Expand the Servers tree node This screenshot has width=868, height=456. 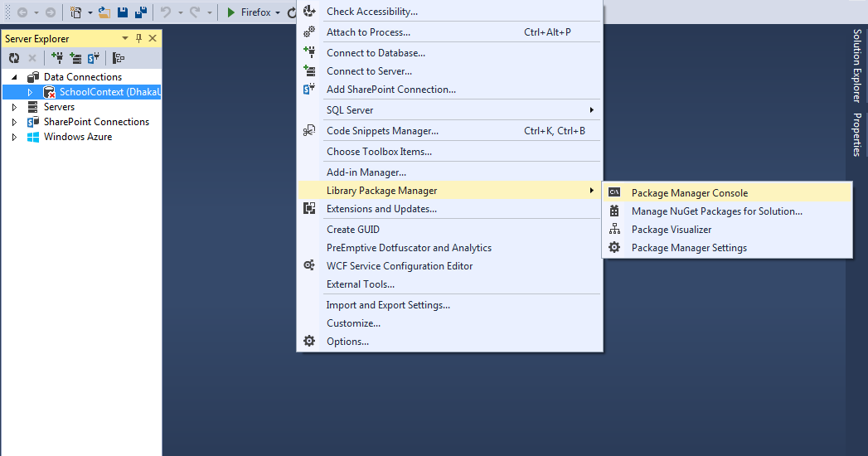click(15, 107)
